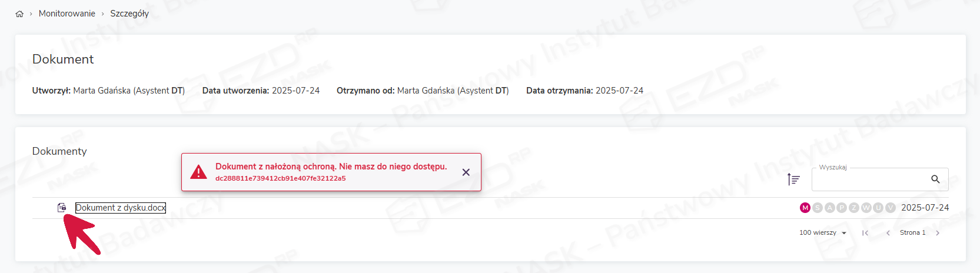Go to next page arrow

tap(938, 233)
